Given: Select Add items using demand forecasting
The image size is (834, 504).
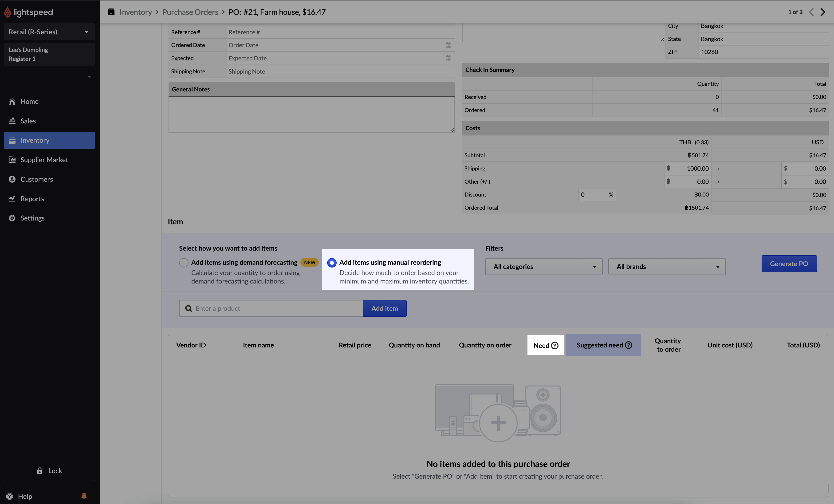Looking at the screenshot, I should pyautogui.click(x=184, y=262).
